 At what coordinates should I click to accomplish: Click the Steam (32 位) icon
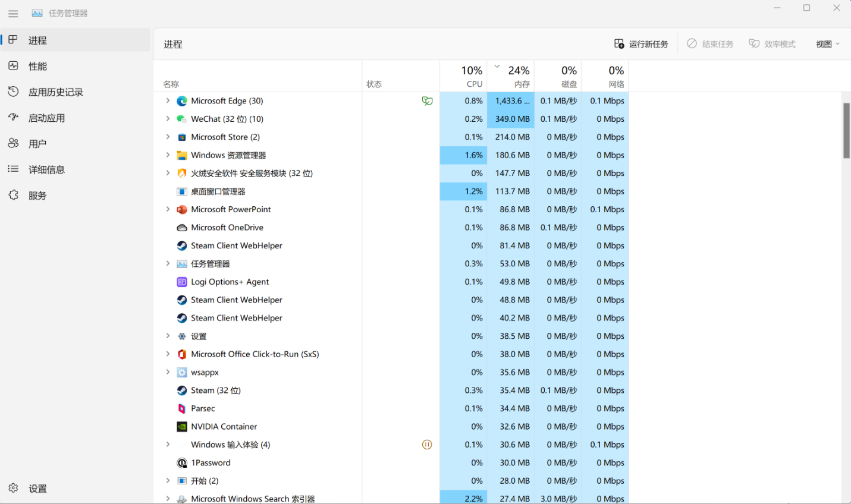coord(182,390)
